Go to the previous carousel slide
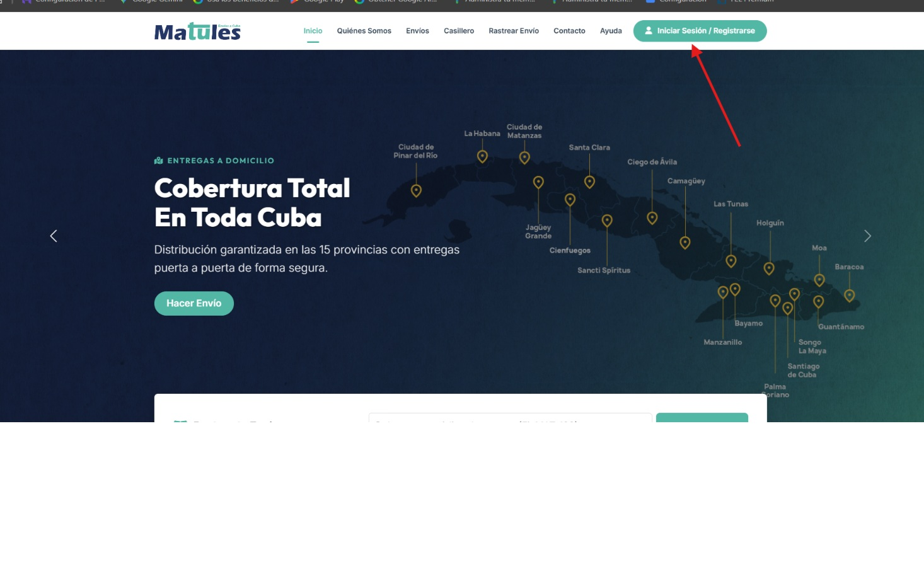The image size is (924, 564). pos(54,236)
